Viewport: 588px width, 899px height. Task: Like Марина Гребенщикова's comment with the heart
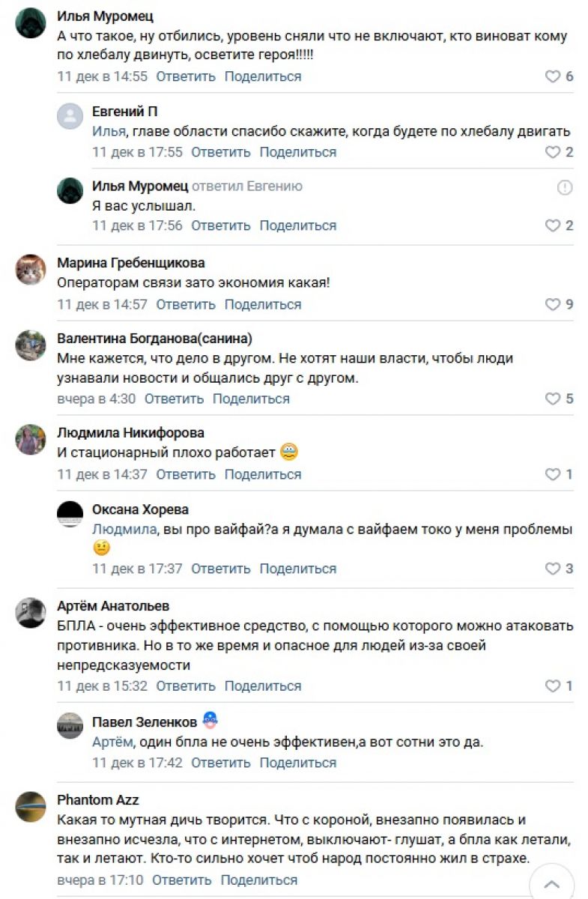[553, 304]
